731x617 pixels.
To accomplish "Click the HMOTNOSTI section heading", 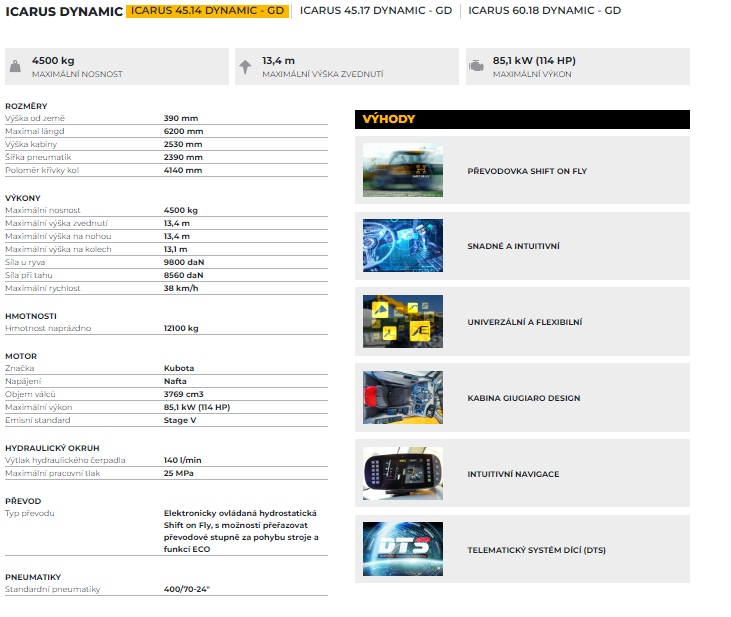I will click(31, 316).
